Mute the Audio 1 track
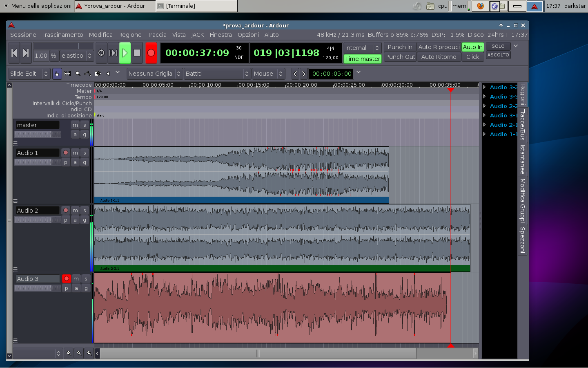Viewport: 588px width, 368px height. click(x=75, y=153)
